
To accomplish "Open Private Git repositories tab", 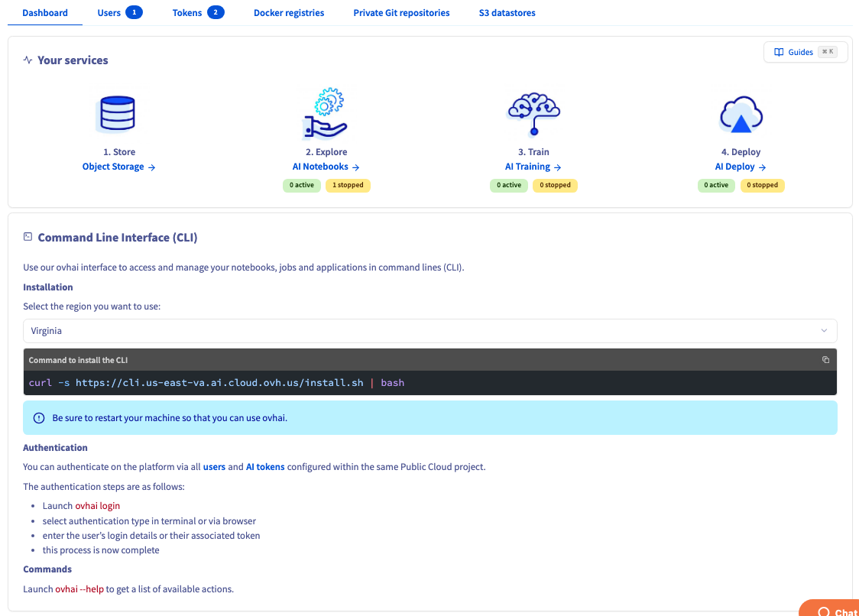I will pos(401,12).
